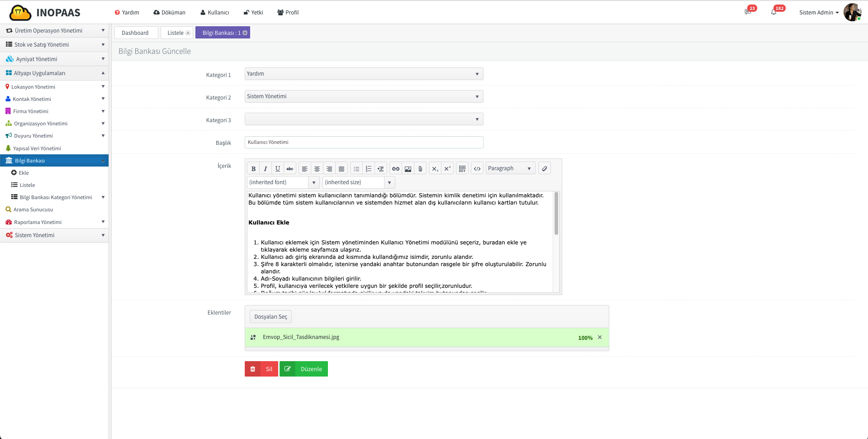Screen dimensions: 868x439
Task: Open Organizasyon Yönetimi sidebar item
Action: 54,124
